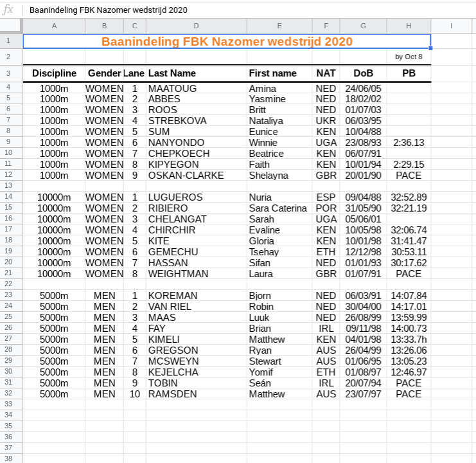Click nationality POR cell

(326, 208)
